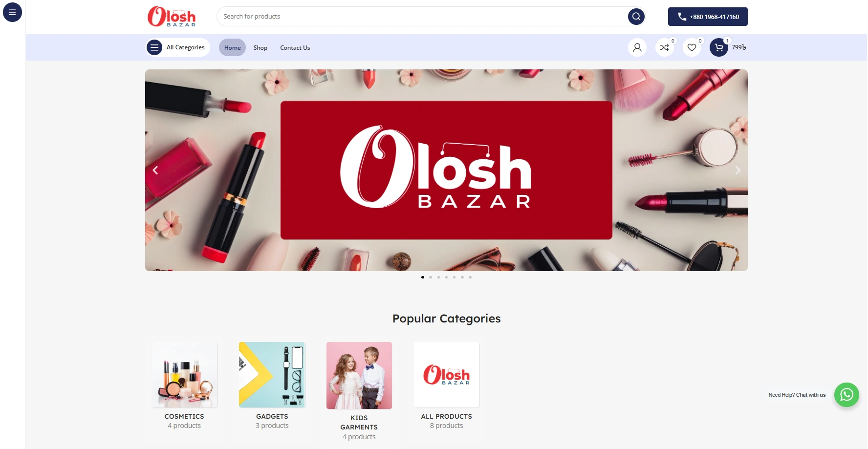Open the wishlist heart icon
The height and width of the screenshot is (449, 868).
pyautogui.click(x=692, y=47)
